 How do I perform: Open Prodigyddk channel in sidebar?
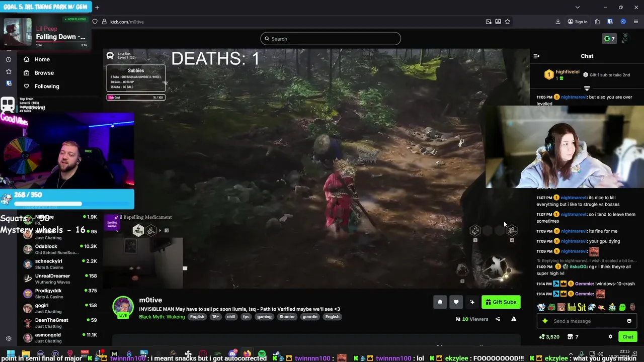tap(60, 294)
